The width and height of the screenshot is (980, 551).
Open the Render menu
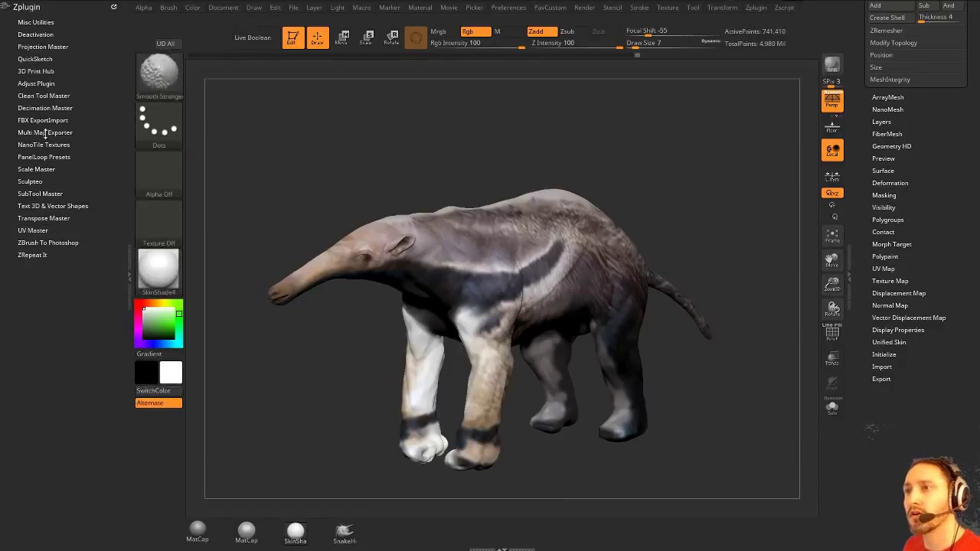(584, 8)
